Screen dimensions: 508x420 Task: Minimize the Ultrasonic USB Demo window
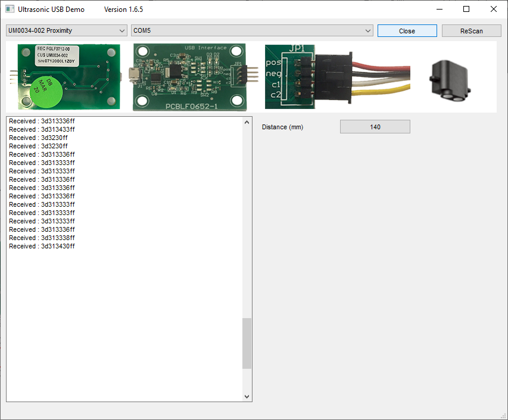(x=440, y=9)
